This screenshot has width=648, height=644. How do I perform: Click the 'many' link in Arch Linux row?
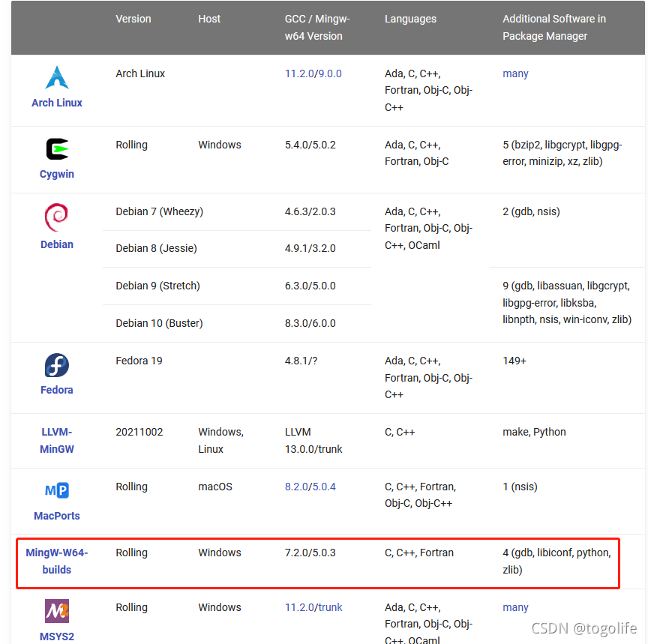515,73
